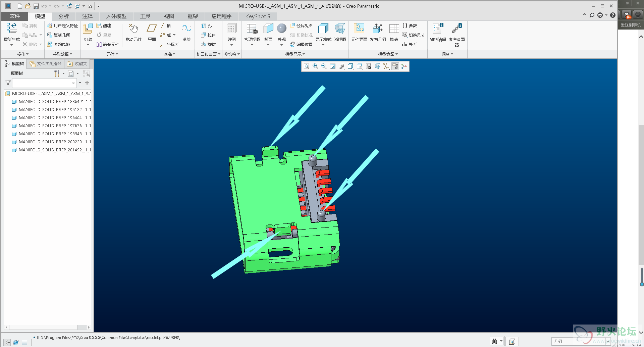Viewport: 644px width, 347px height.
Task: Select MANIFOLD_SOLID_BREP_195132 tree item
Action: (x=52, y=109)
